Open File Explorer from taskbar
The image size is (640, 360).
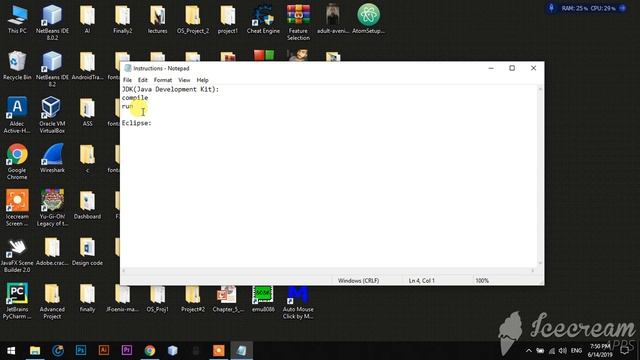tap(35, 351)
